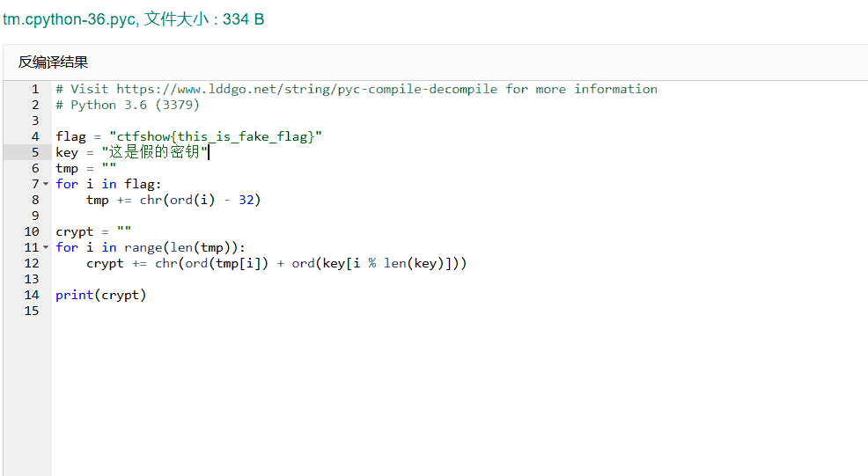The height and width of the screenshot is (476, 868).
Task: Click line number 14 in the gutter
Action: point(32,295)
